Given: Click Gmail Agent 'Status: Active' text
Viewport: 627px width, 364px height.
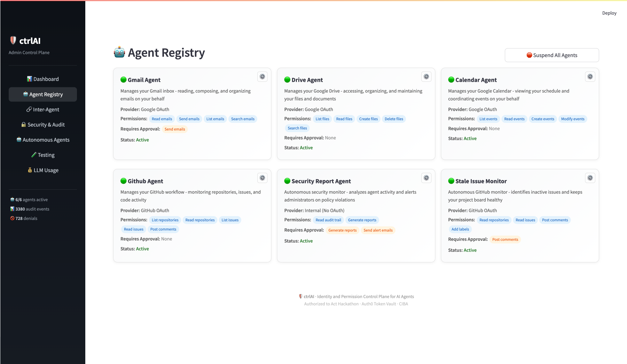Looking at the screenshot, I should pos(135,140).
